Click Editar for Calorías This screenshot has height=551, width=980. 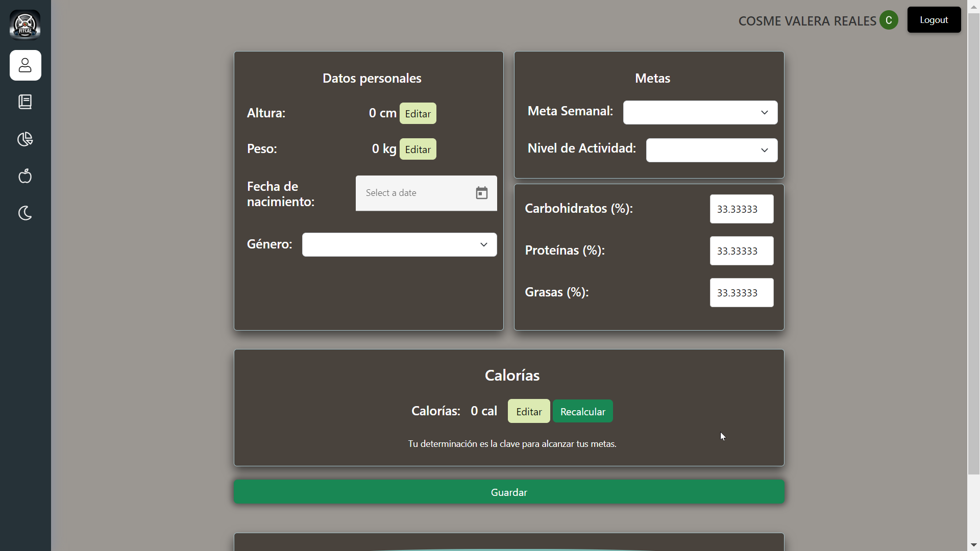(528, 411)
